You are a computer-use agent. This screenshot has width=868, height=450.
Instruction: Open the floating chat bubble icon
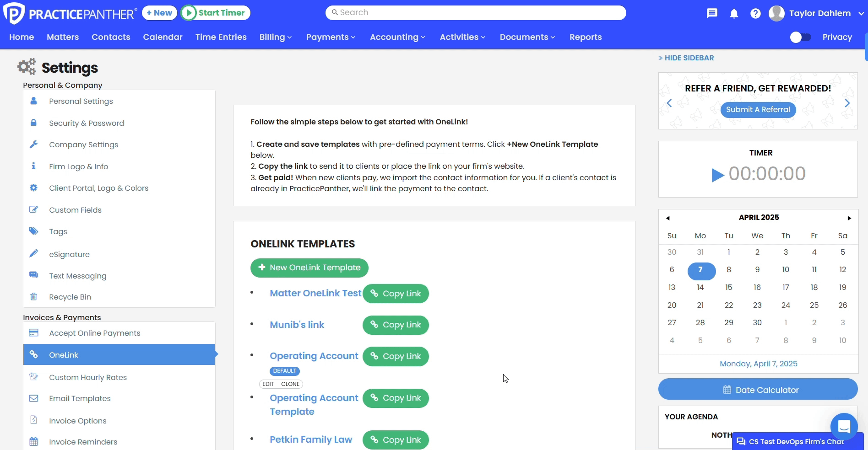[x=844, y=426]
